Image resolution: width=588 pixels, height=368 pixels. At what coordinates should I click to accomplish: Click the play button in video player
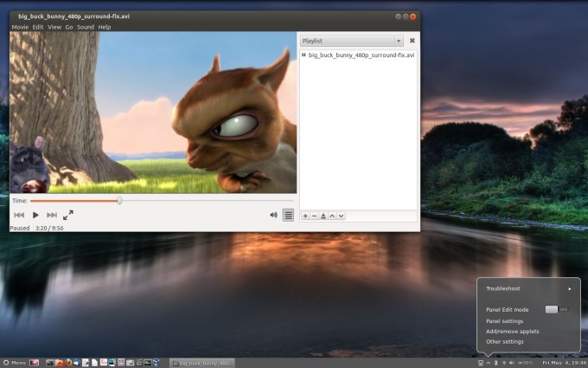click(x=35, y=215)
